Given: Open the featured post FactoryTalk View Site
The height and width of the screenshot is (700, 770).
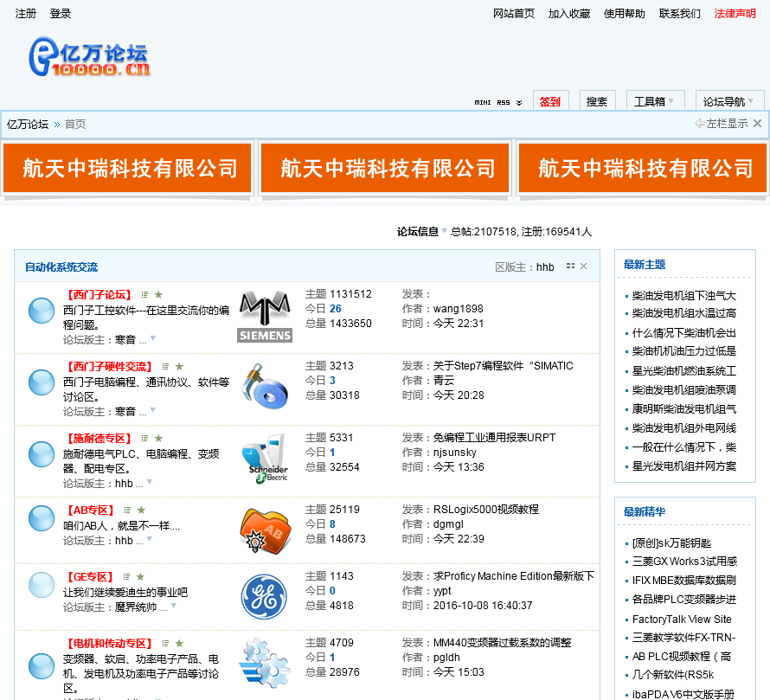Looking at the screenshot, I should (682, 619).
